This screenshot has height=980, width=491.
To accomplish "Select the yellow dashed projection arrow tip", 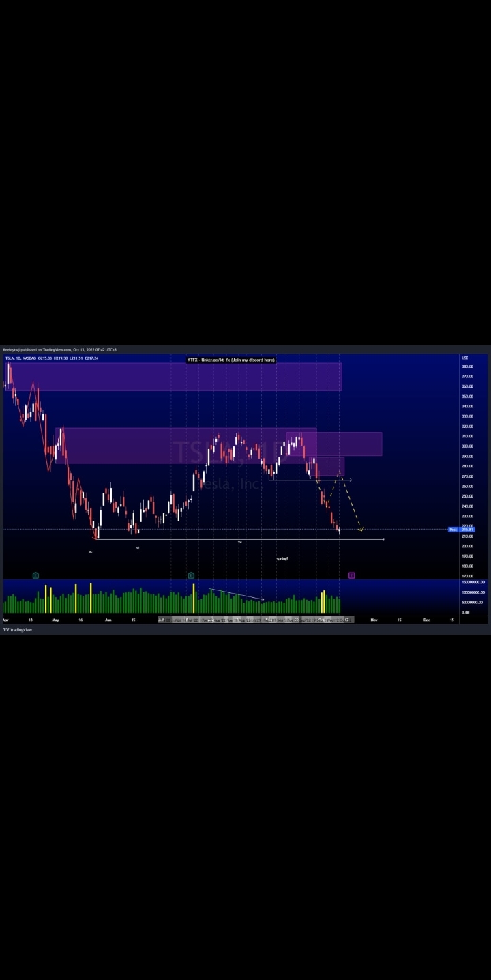I will pyautogui.click(x=361, y=529).
